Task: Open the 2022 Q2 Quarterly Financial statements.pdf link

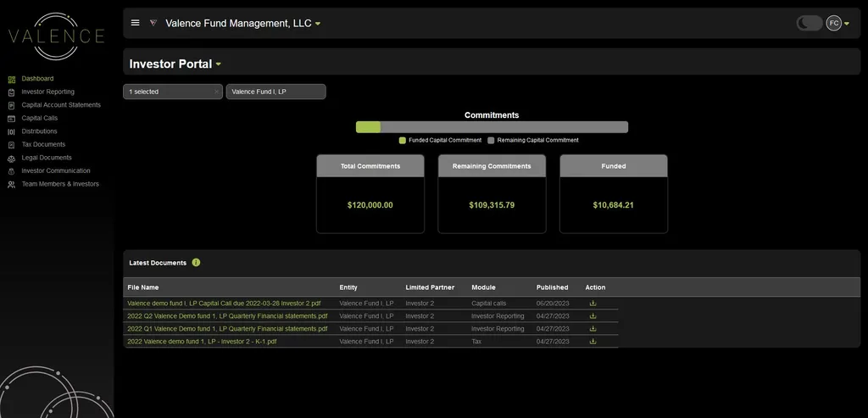Action: pos(227,315)
